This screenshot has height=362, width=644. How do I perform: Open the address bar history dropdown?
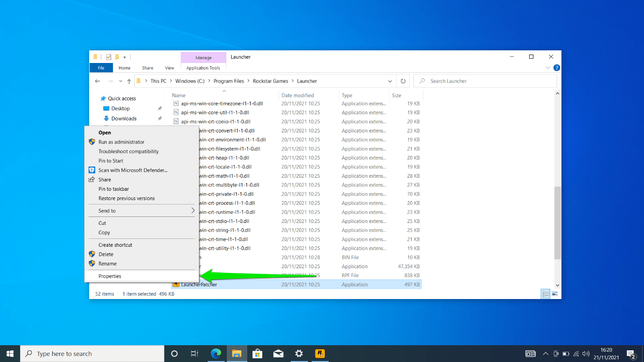tap(390, 81)
